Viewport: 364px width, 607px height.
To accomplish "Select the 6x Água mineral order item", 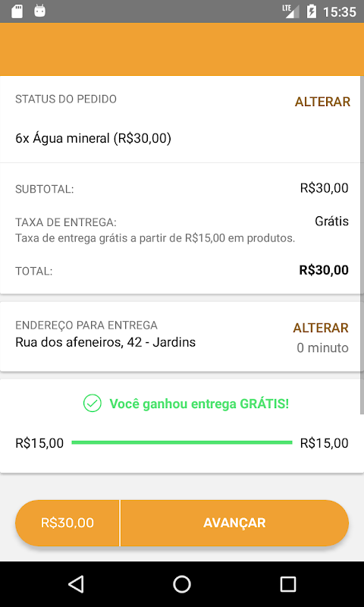I will 93,138.
